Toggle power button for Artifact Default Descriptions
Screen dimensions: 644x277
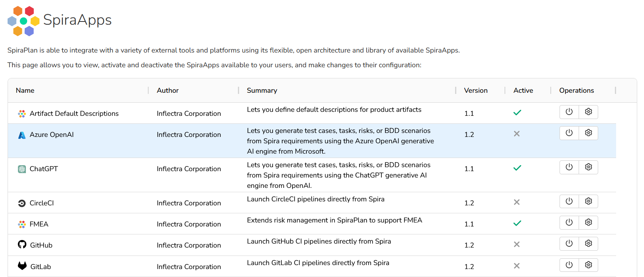(x=569, y=112)
